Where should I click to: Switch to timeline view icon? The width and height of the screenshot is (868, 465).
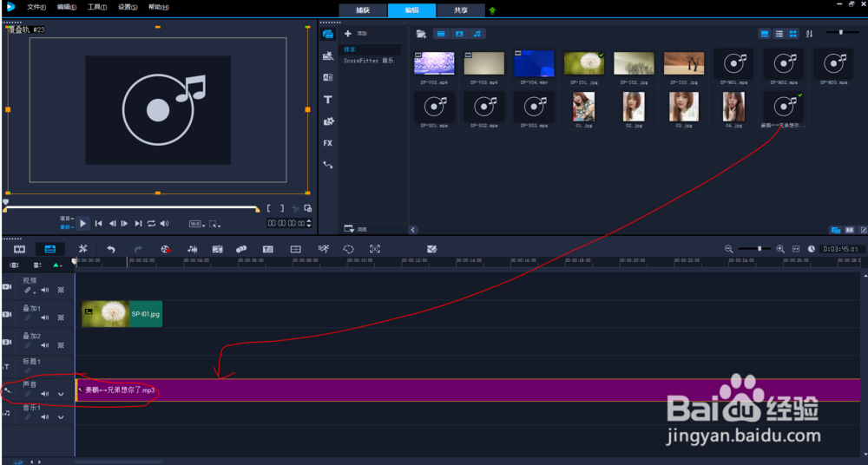49,250
